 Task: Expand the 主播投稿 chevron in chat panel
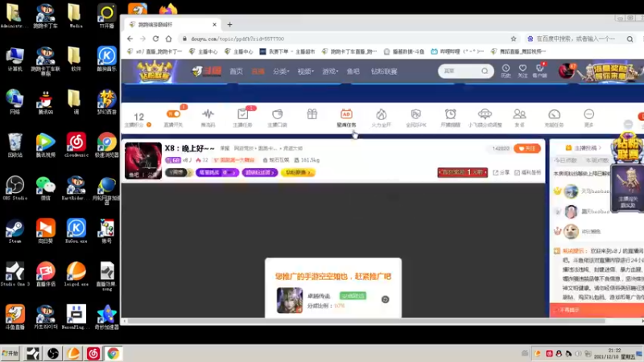coord(600,147)
